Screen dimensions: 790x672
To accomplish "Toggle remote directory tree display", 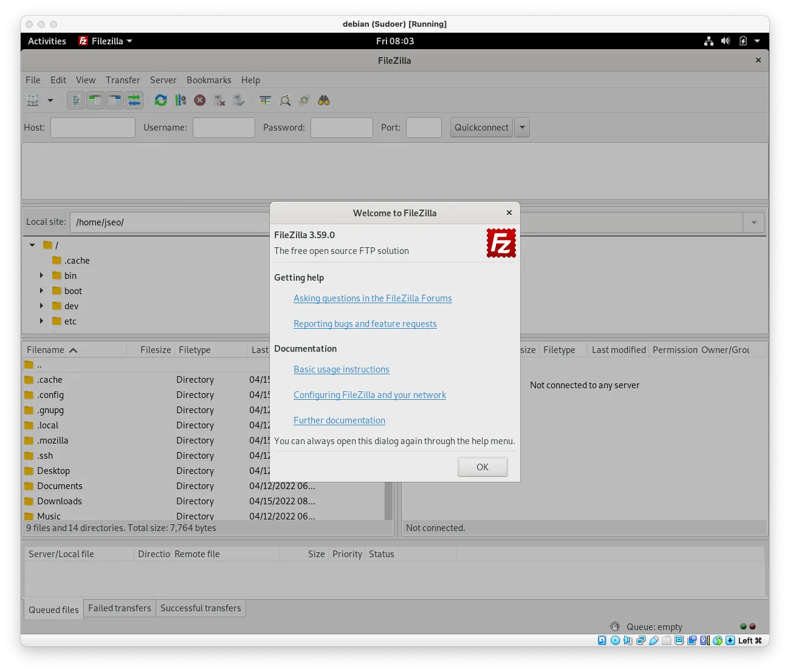I will pyautogui.click(x=115, y=100).
